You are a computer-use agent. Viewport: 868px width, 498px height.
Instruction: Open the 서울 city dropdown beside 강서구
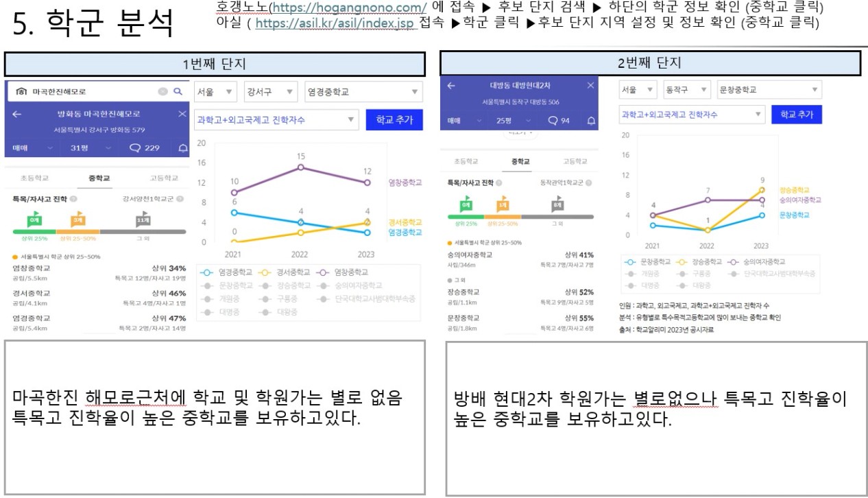[215, 92]
